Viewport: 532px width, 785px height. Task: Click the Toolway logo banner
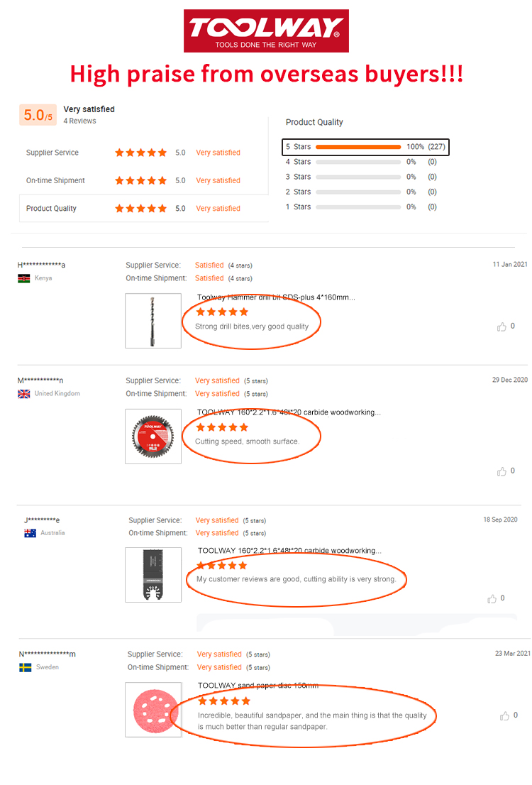point(266,31)
